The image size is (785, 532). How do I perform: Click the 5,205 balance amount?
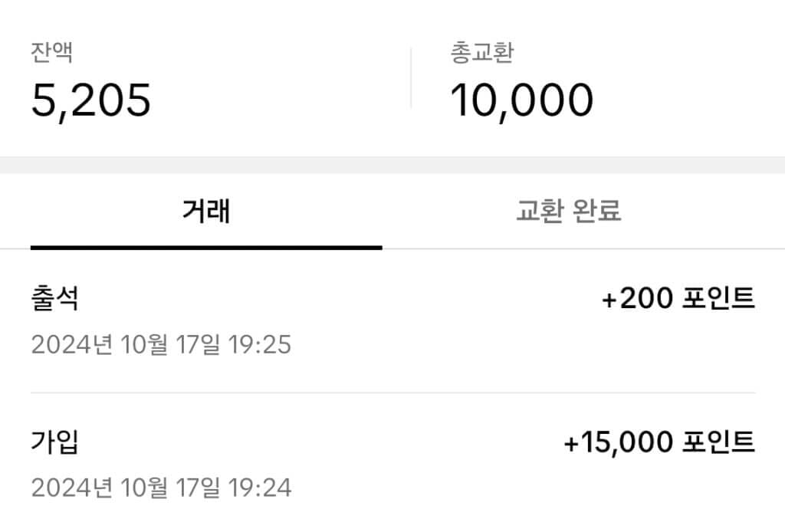(92, 98)
